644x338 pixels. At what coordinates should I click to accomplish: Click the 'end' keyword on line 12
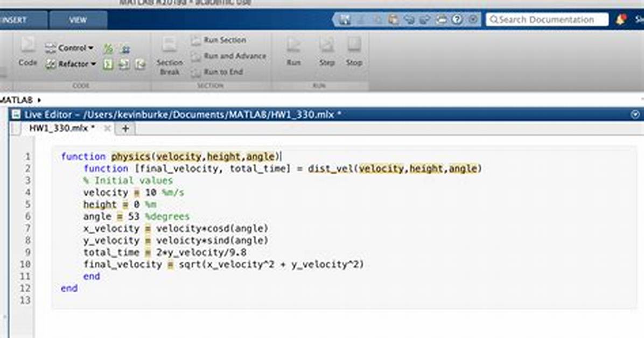69,288
